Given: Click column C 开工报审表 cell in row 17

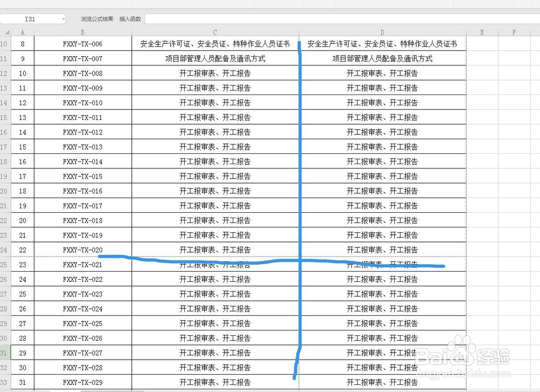Looking at the screenshot, I should pyautogui.click(x=215, y=147).
